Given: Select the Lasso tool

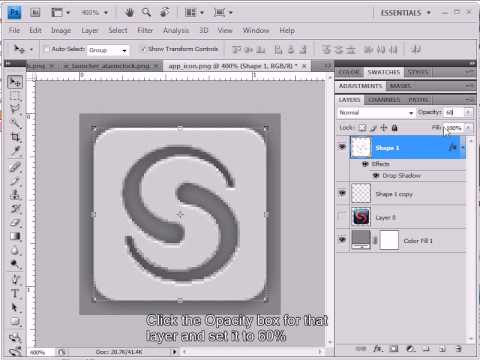Looking at the screenshot, I should pos(15,109).
